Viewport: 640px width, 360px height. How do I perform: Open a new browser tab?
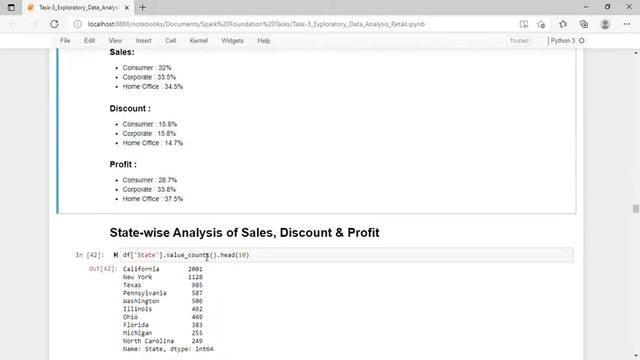click(142, 7)
